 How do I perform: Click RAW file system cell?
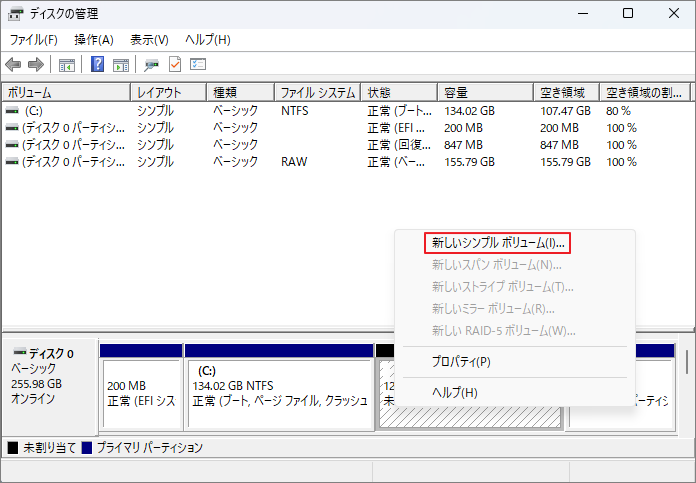point(294,162)
